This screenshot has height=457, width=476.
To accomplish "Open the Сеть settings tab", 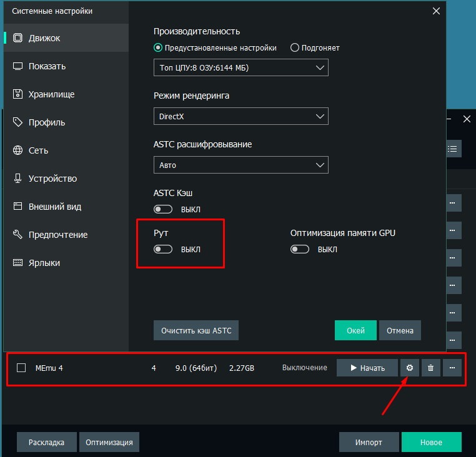I will point(66,150).
